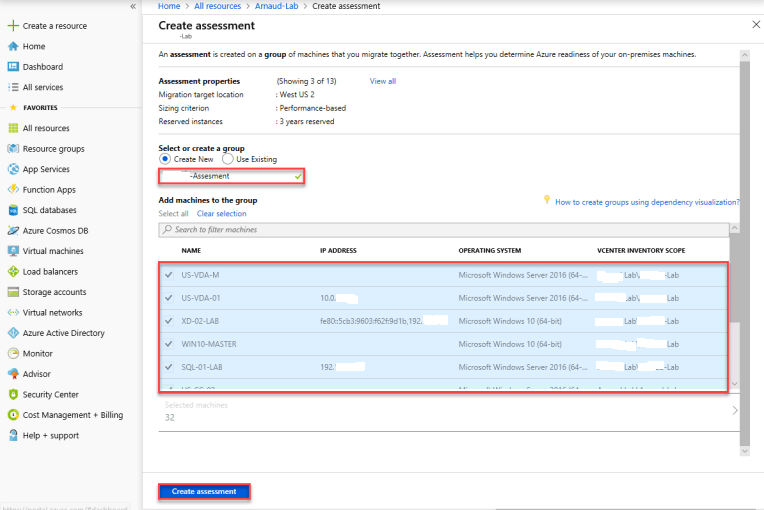Sort by NAME column header
The width and height of the screenshot is (764, 510).
(191, 250)
